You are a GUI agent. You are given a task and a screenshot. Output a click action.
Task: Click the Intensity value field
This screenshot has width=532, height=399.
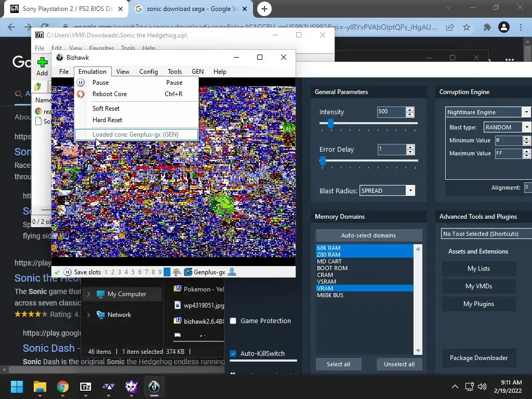point(391,112)
